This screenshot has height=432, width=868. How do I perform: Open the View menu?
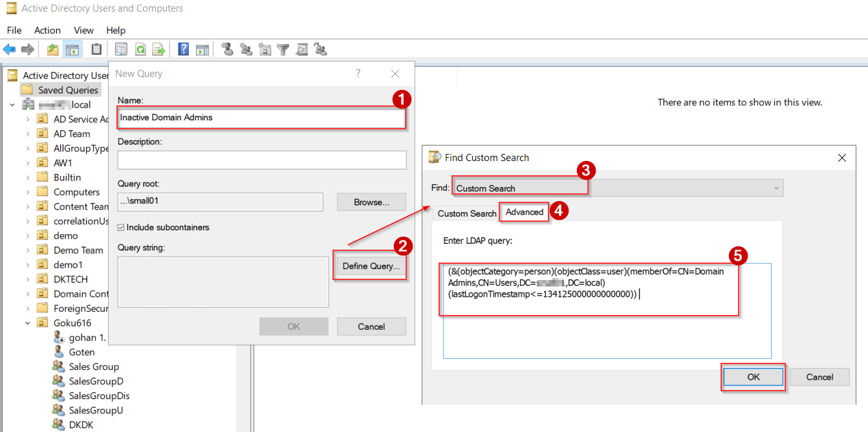point(83,30)
